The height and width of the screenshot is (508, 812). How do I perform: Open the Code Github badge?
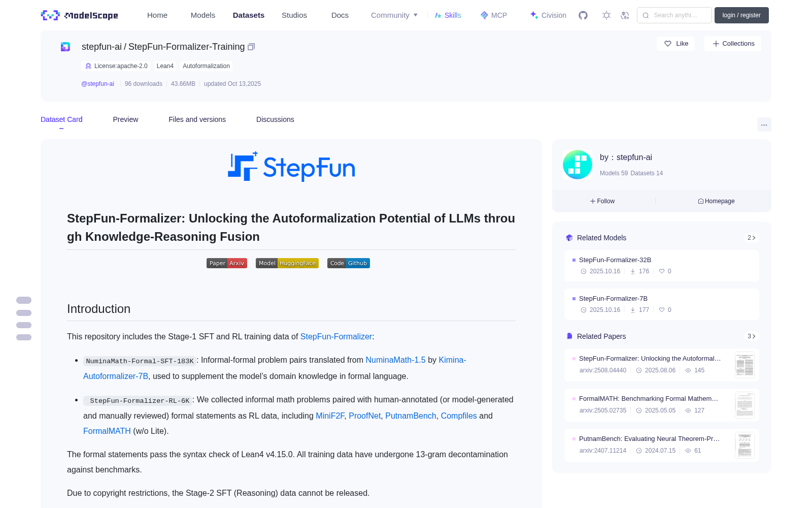[349, 263]
